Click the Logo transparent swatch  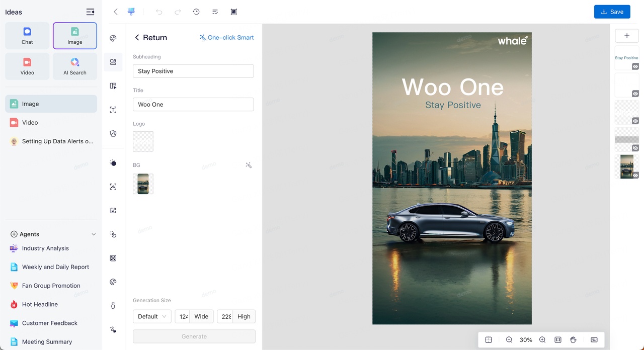tap(143, 141)
